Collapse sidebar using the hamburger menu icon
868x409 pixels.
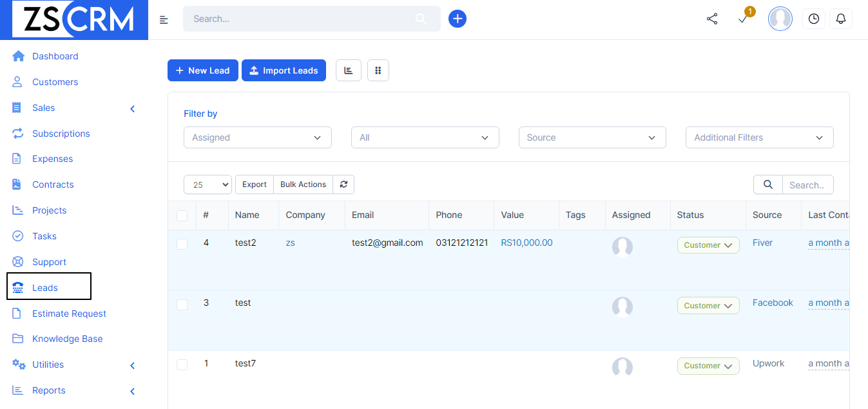coord(164,19)
